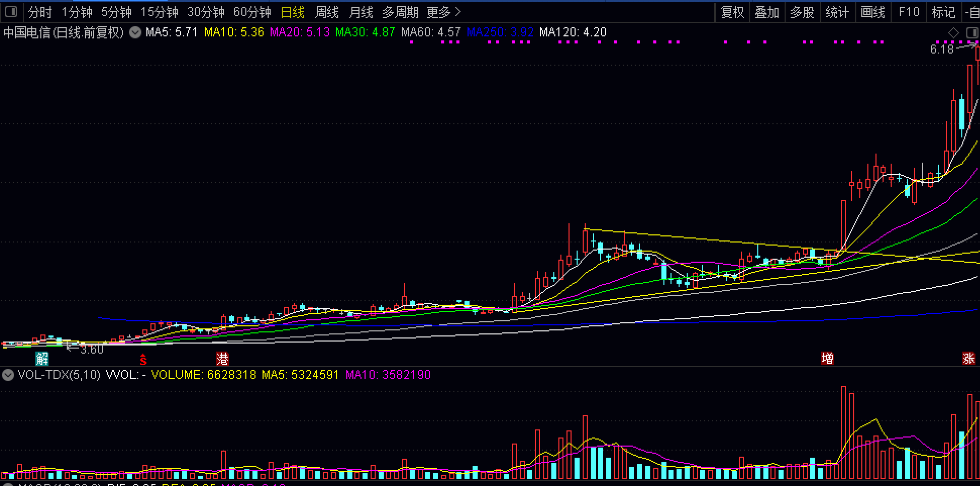Click the 复权 button
Image resolution: width=980 pixels, height=486 pixels.
pyautogui.click(x=733, y=12)
